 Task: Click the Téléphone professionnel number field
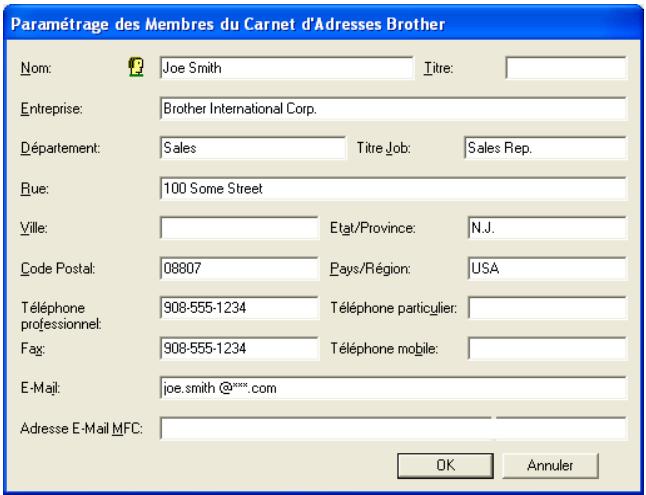pos(239,307)
